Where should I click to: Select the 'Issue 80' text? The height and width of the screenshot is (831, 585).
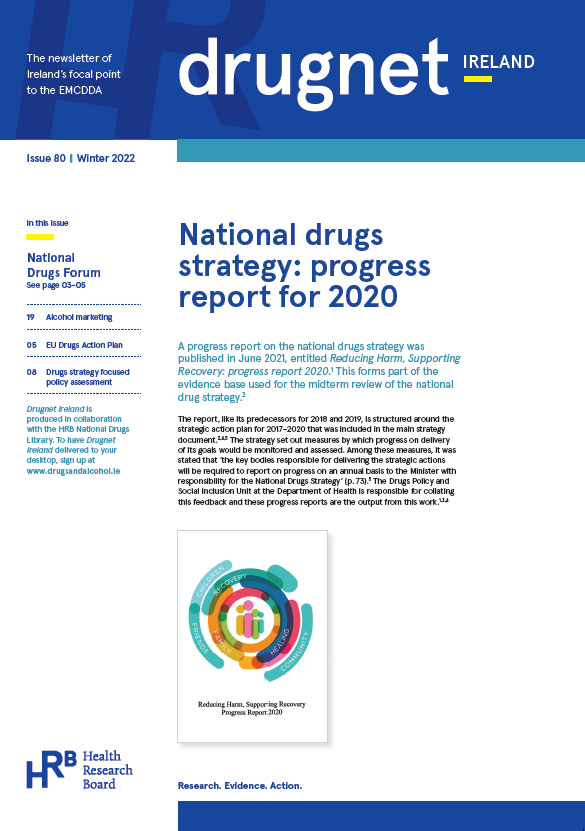pos(46,158)
